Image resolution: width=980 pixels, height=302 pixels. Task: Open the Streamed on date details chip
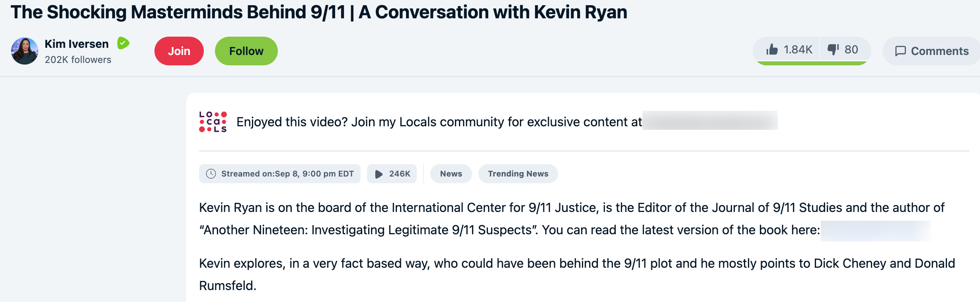click(x=279, y=174)
